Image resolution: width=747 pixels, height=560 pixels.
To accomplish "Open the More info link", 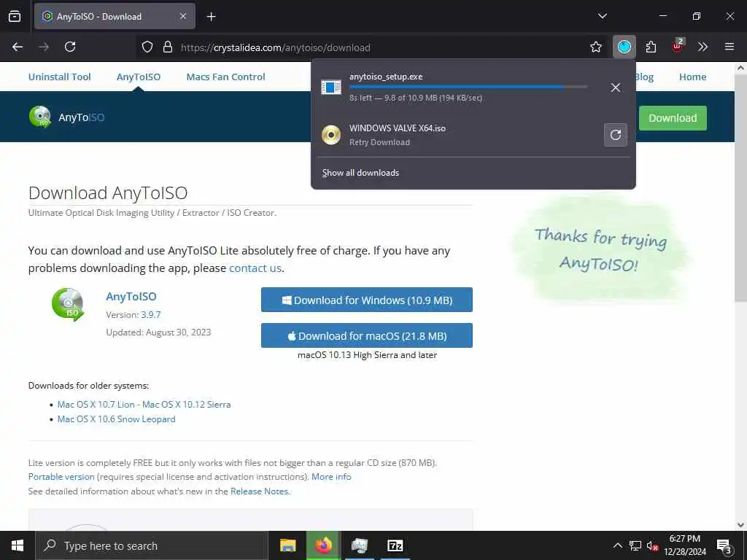I will (331, 477).
